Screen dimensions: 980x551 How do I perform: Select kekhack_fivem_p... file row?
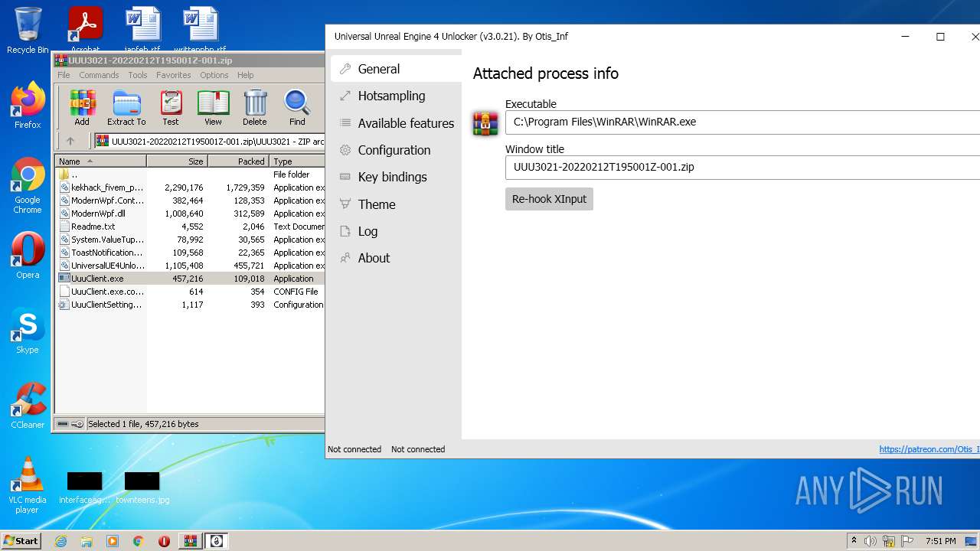(x=191, y=187)
